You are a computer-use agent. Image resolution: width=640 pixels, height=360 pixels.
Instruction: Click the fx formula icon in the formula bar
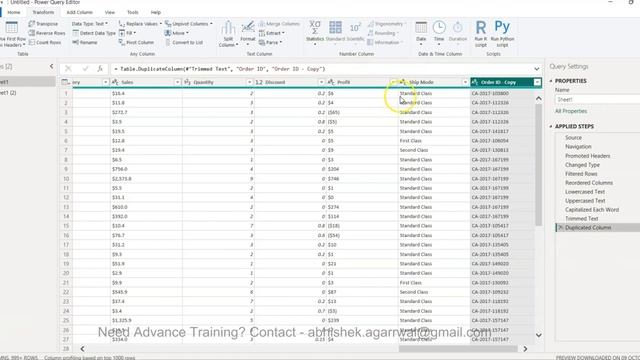pyautogui.click(x=100, y=69)
